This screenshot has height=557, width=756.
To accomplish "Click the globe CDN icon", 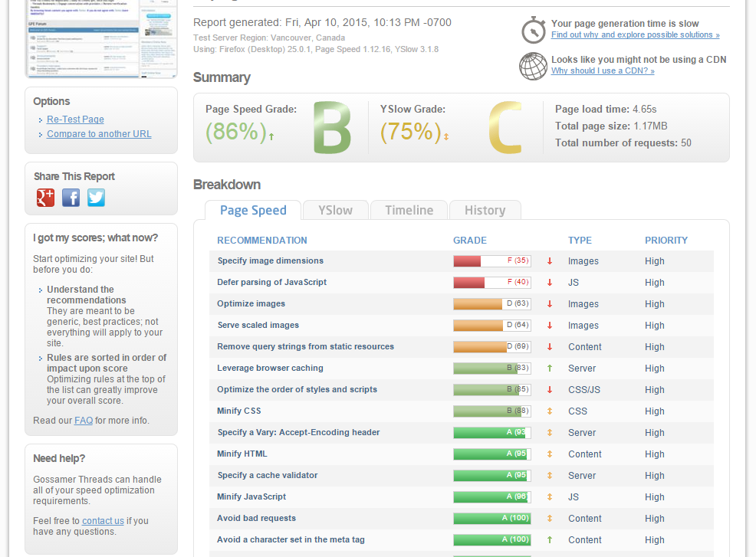I will click(534, 66).
